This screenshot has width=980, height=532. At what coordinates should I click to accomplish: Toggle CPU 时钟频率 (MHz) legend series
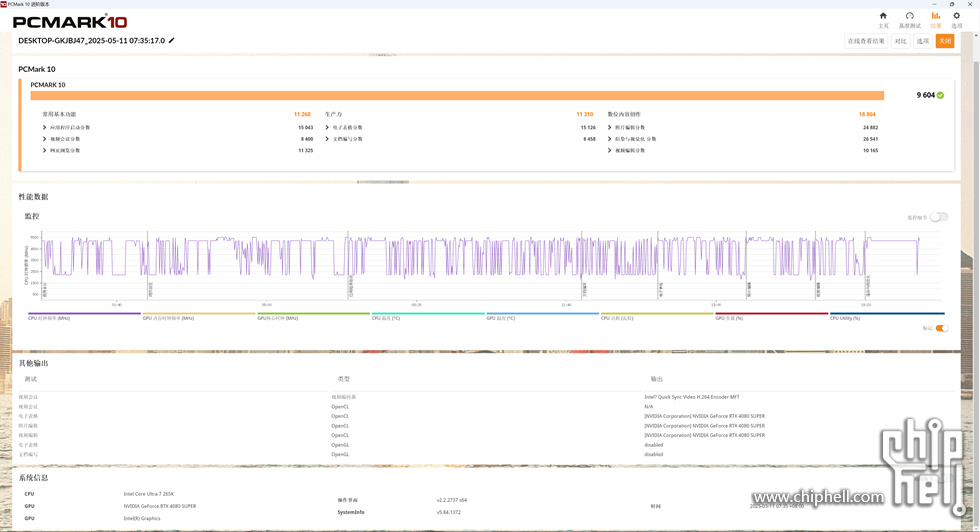click(x=84, y=316)
